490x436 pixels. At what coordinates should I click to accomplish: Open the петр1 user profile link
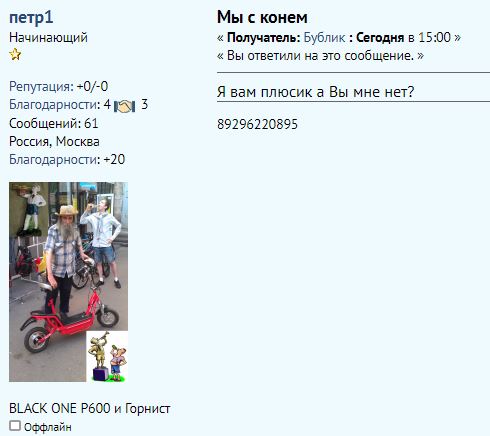31,17
